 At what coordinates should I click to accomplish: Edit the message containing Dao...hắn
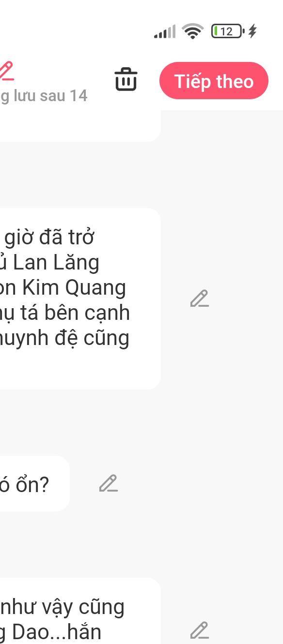click(199, 630)
